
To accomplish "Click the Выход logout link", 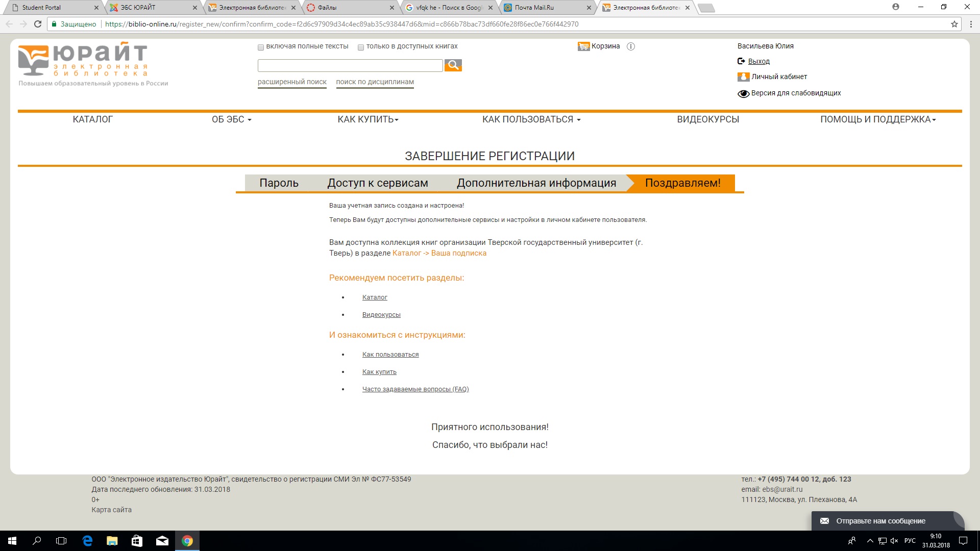I will point(758,61).
